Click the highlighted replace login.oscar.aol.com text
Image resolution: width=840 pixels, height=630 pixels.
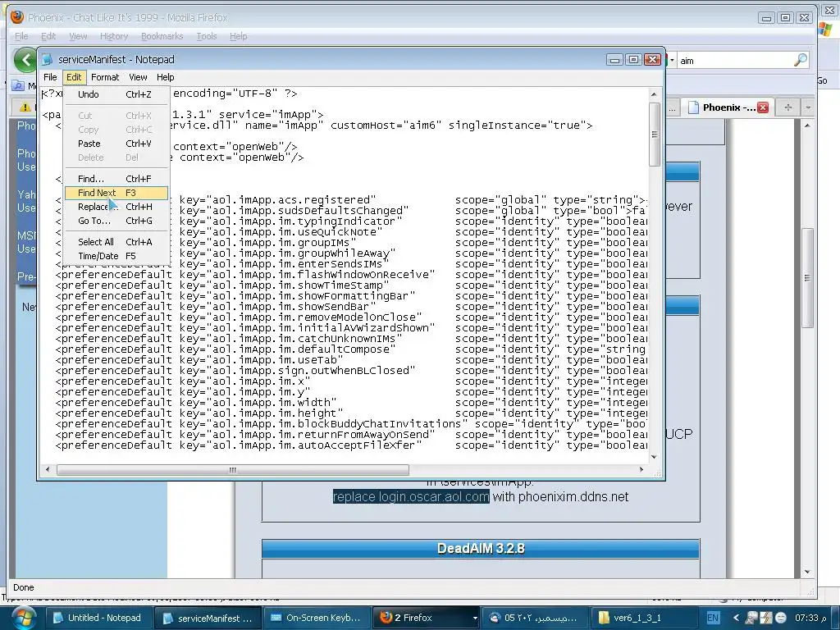411,496
